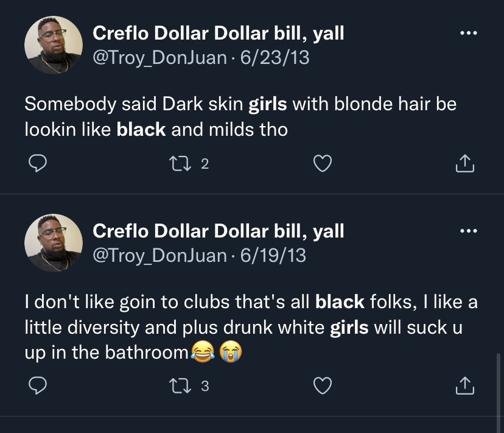Retweet the 6/23/13 tweet
The width and height of the screenshot is (504, 433).
tap(180, 163)
